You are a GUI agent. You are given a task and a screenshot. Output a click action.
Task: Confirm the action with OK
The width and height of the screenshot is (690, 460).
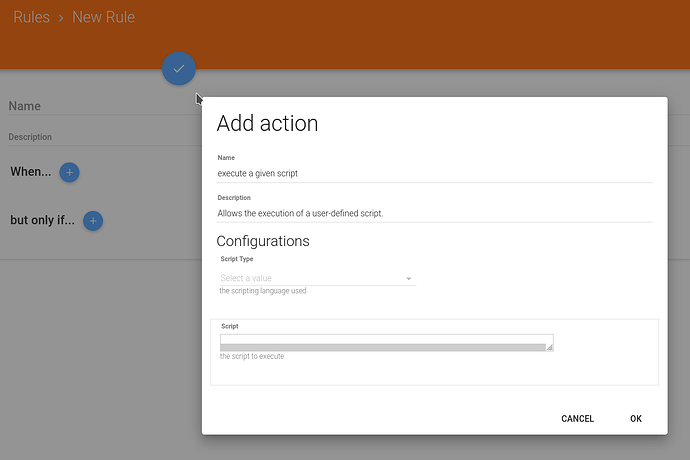[x=636, y=419]
